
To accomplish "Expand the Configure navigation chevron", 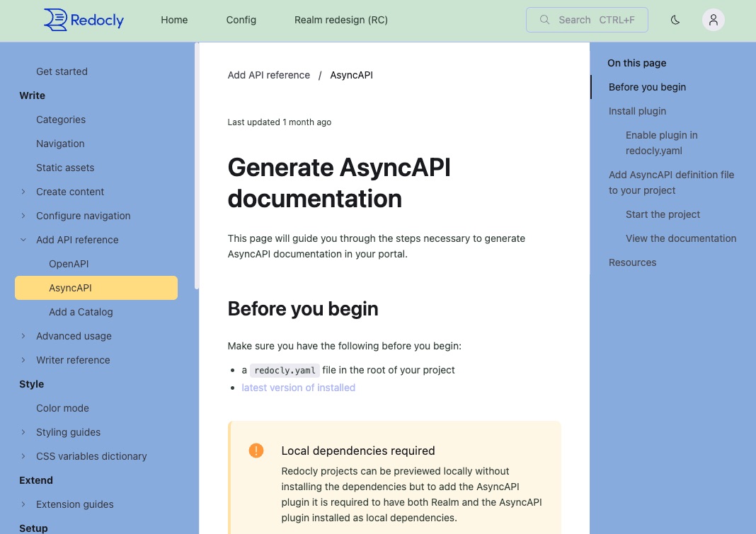I will (23, 216).
